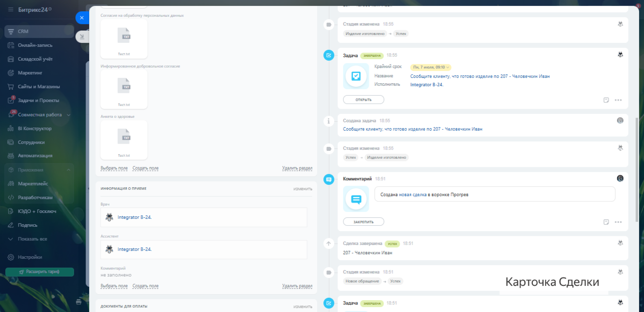Click Создать поле below the Комментарий field

[x=145, y=286]
